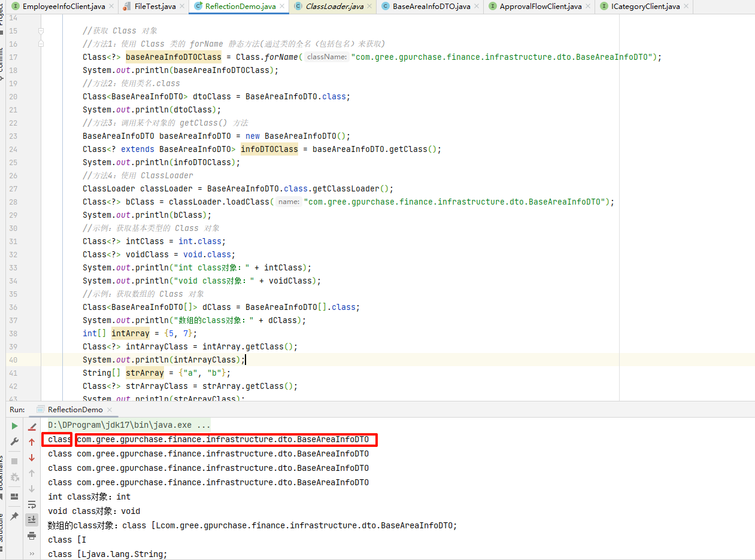
Task: Click the highlighted strArray variable on line 41
Action: 145,373
